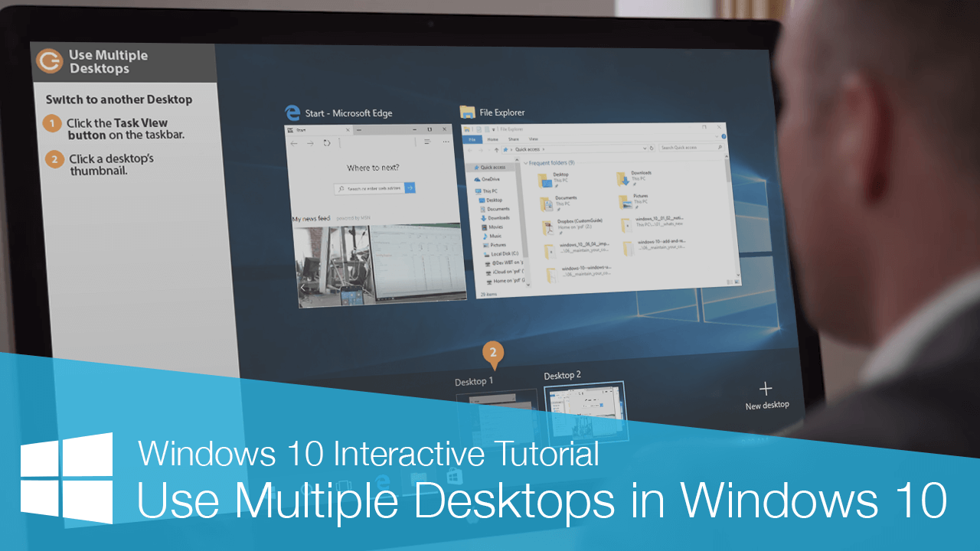This screenshot has width=980, height=551.
Task: Select OneDrive in navigation pane
Action: pyautogui.click(x=488, y=179)
